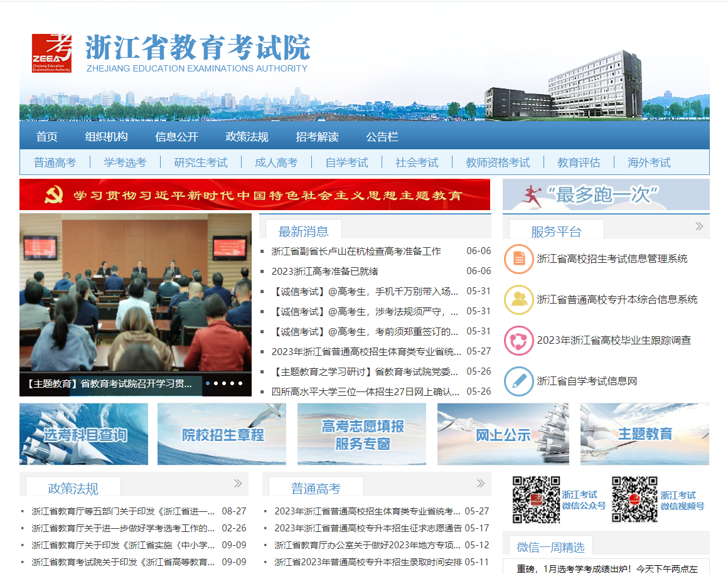Open policy 浙江省教育厅关于印发《浙江省实施
This screenshot has width=728, height=574.
(x=123, y=545)
